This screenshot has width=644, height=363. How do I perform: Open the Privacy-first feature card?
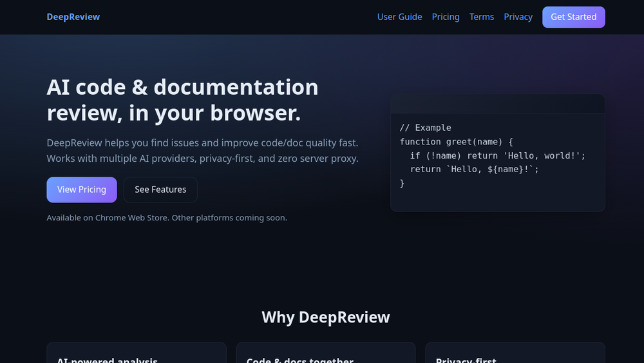515,353
